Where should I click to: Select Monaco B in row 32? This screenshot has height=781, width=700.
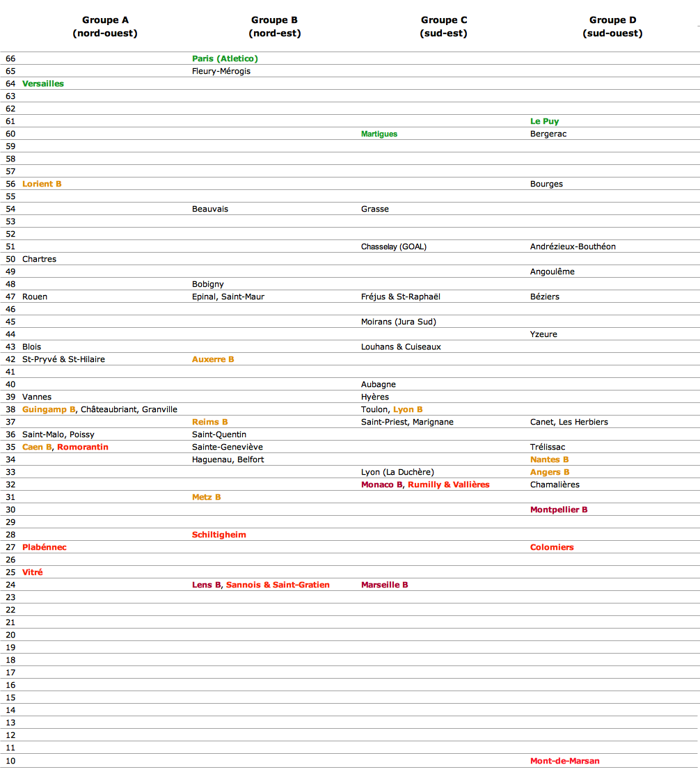click(381, 484)
